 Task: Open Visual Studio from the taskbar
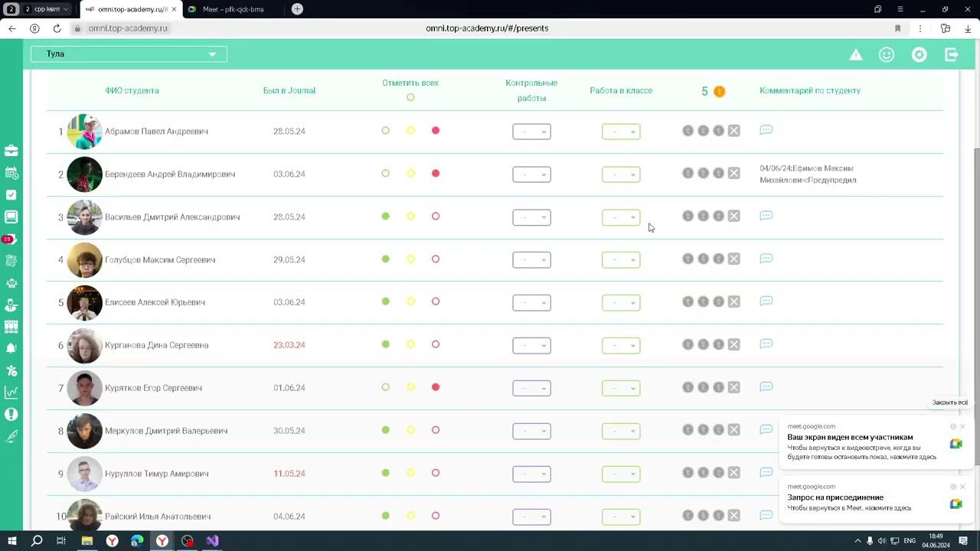click(x=212, y=541)
